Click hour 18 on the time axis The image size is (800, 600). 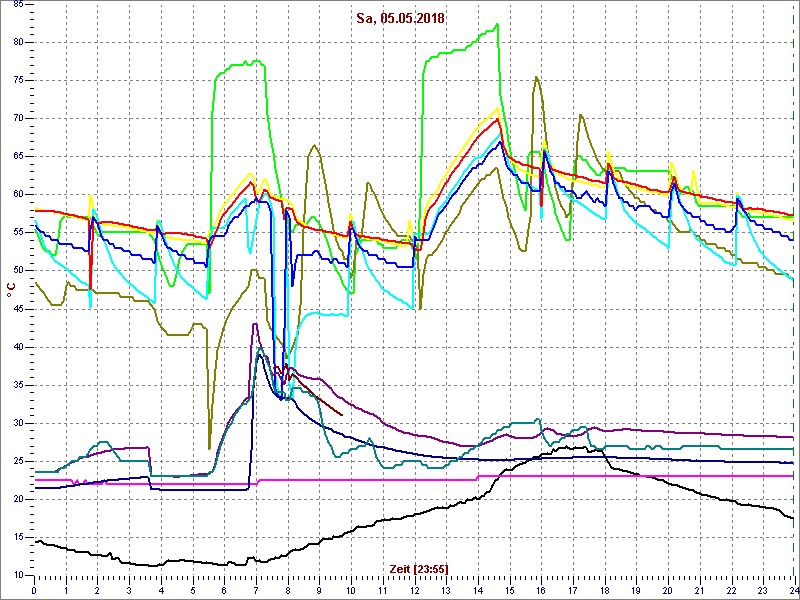(605, 589)
